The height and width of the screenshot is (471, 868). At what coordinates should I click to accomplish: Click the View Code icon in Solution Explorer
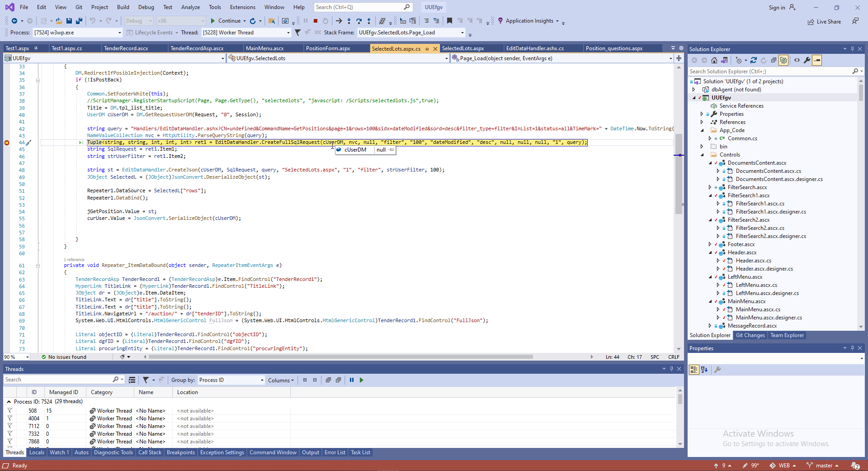click(x=797, y=60)
